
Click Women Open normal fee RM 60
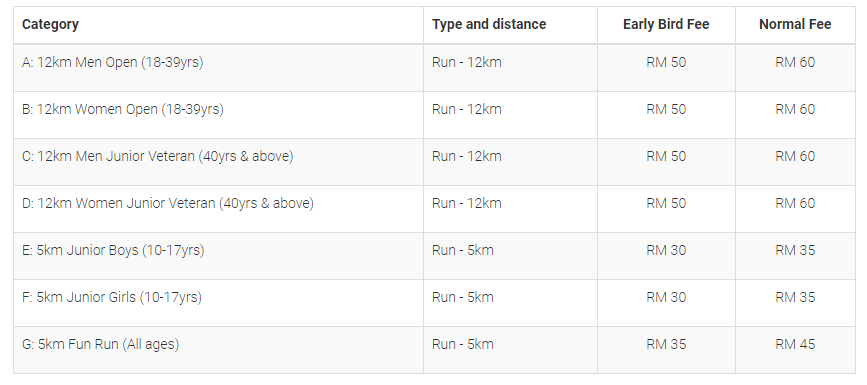click(795, 110)
